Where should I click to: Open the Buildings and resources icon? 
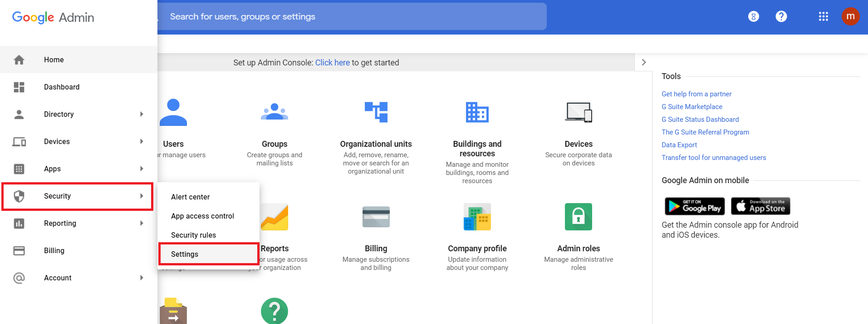pos(477,112)
